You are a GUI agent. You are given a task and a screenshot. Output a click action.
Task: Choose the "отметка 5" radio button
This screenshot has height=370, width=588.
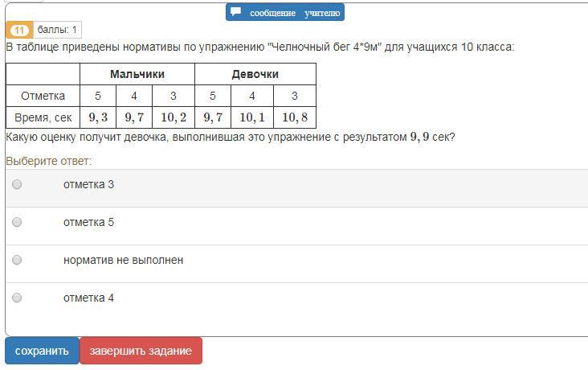pyautogui.click(x=17, y=222)
